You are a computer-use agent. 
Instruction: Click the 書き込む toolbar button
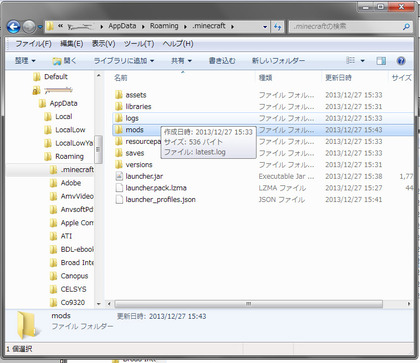point(222,61)
